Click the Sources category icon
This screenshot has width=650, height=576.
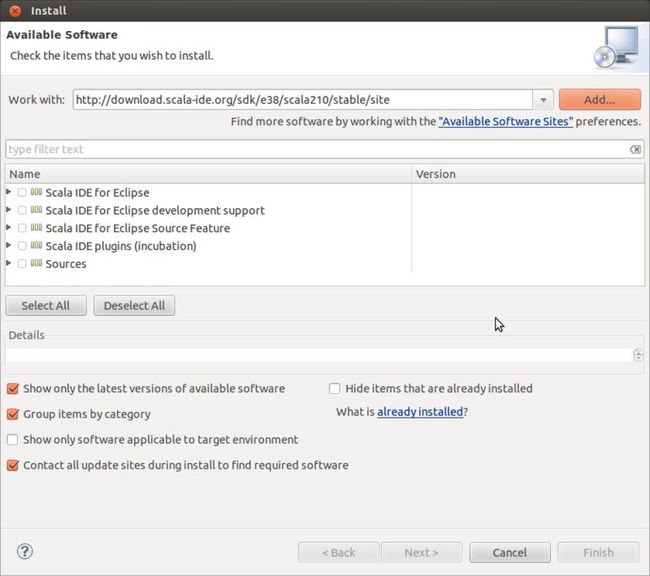coord(36,263)
